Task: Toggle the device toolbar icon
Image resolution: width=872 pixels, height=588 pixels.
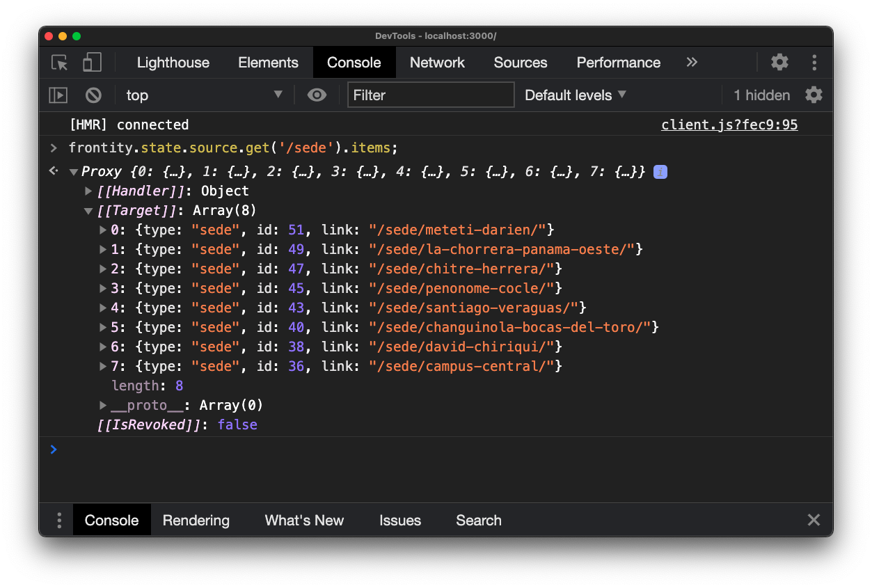Action: (x=92, y=63)
